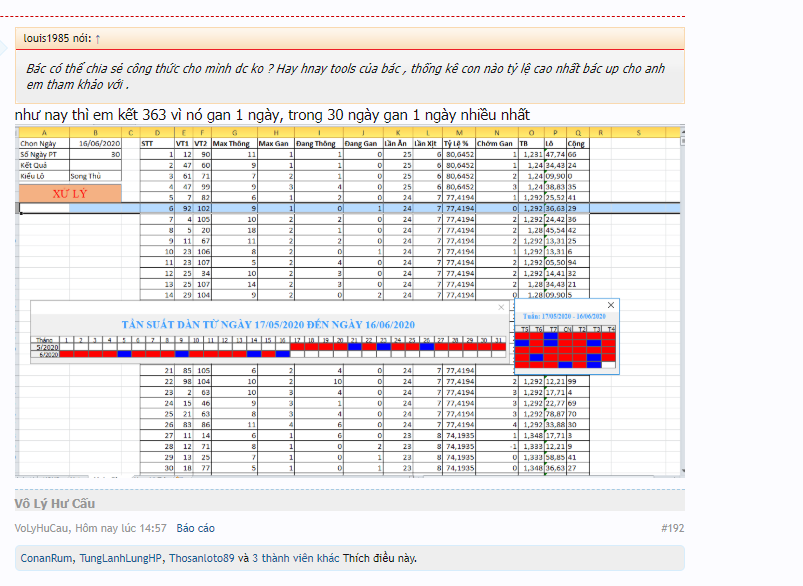
Task: Open post permalink #192
Action: pyautogui.click(x=672, y=527)
